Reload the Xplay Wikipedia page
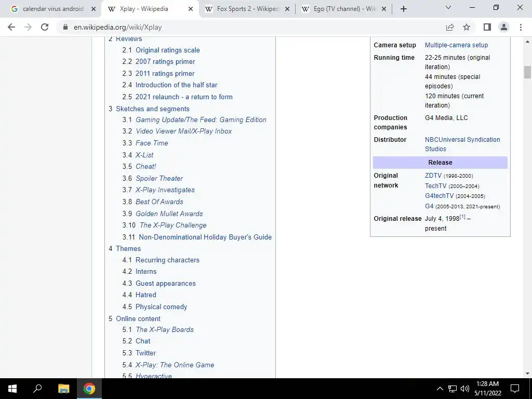This screenshot has width=532, height=399. coord(45,27)
